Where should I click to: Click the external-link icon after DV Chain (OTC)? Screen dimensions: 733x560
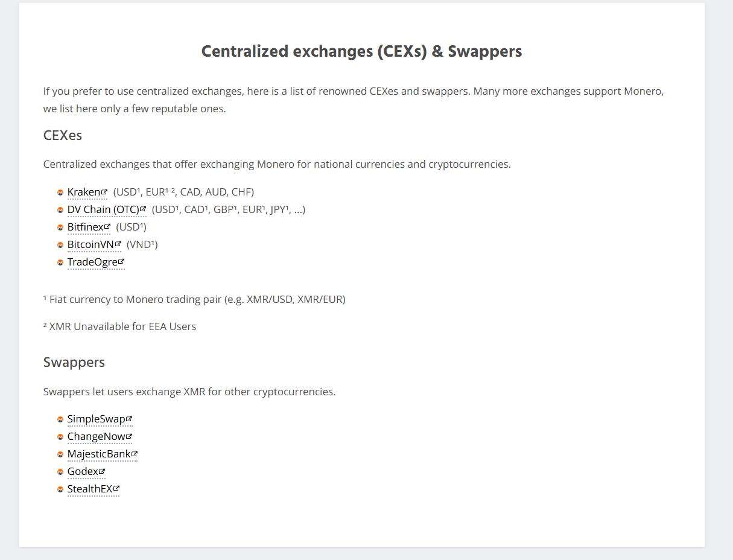pos(143,209)
